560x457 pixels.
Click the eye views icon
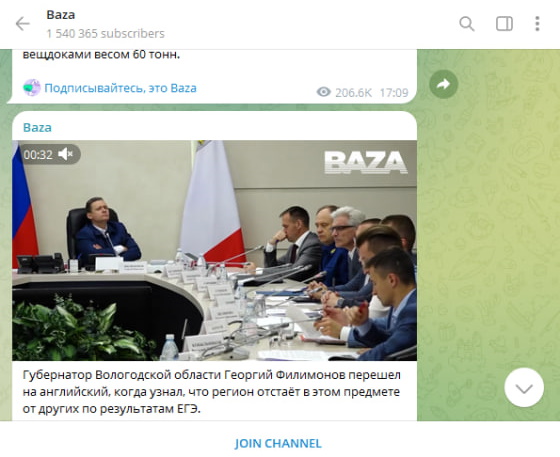[324, 92]
